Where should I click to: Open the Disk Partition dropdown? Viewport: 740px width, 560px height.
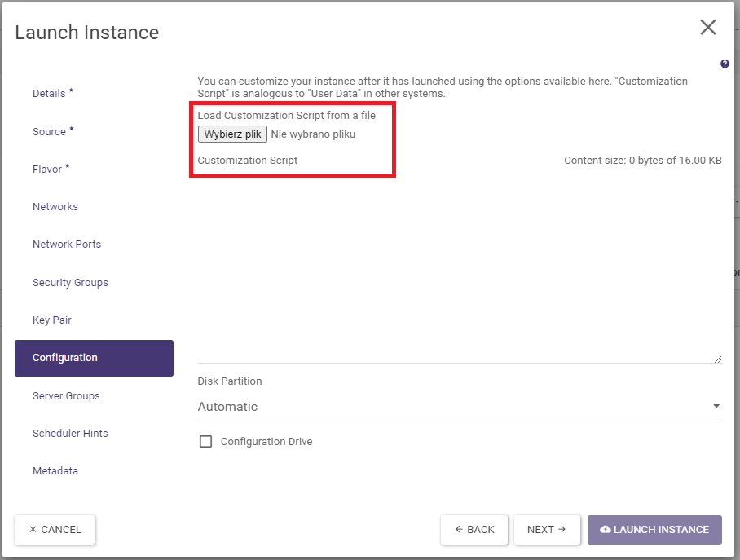coord(459,407)
